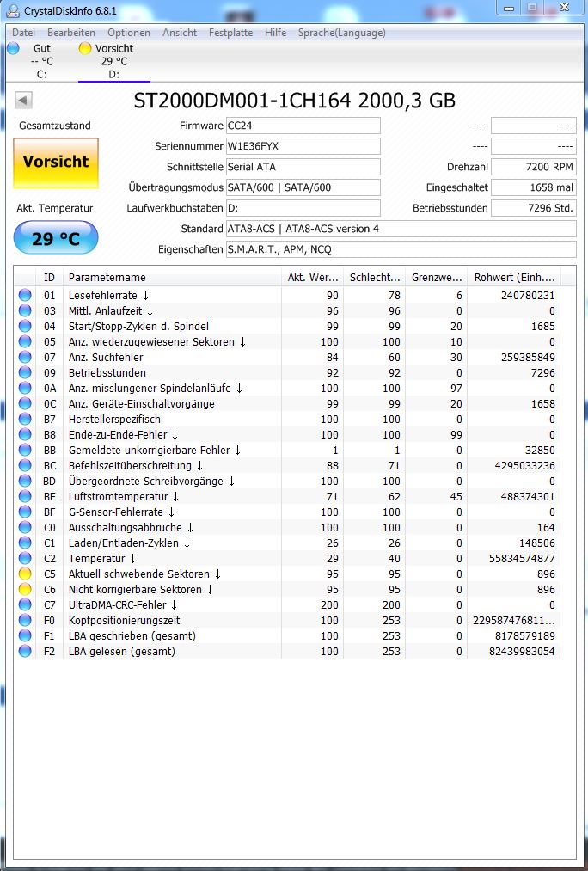Click raw value 82439983054
Screen dimensions: 588x871
[x=521, y=652]
